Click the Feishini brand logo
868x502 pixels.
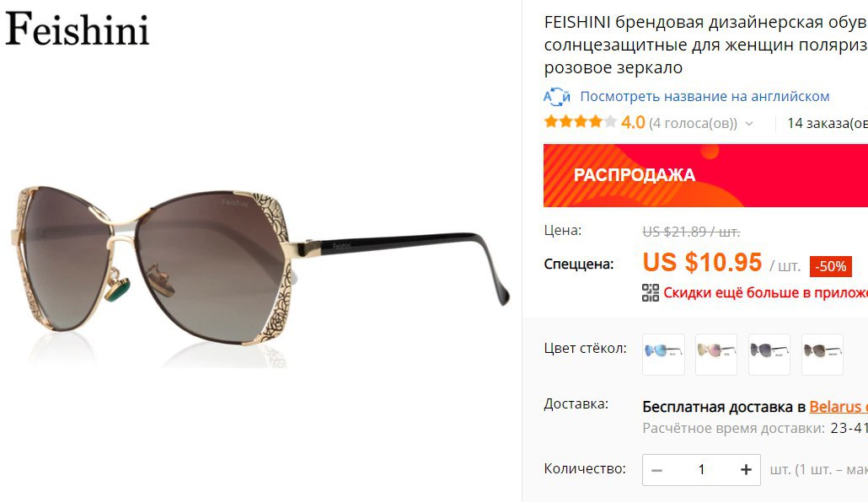[78, 29]
